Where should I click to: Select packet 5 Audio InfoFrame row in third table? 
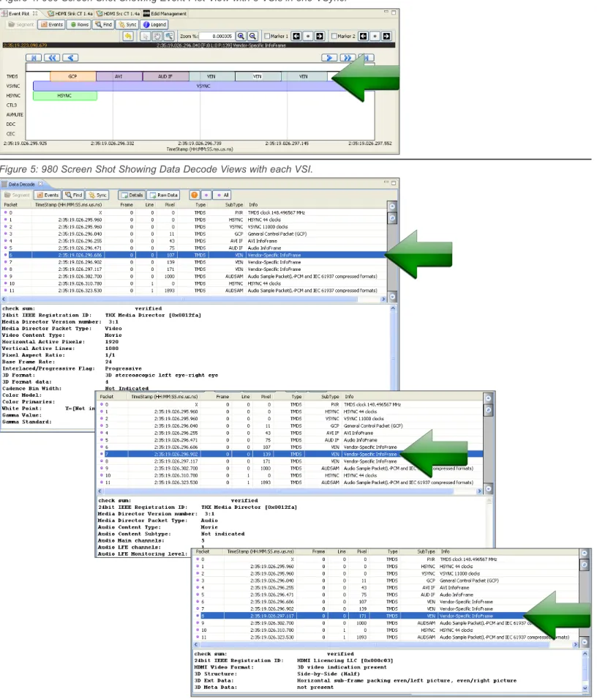pyautogui.click(x=386, y=595)
